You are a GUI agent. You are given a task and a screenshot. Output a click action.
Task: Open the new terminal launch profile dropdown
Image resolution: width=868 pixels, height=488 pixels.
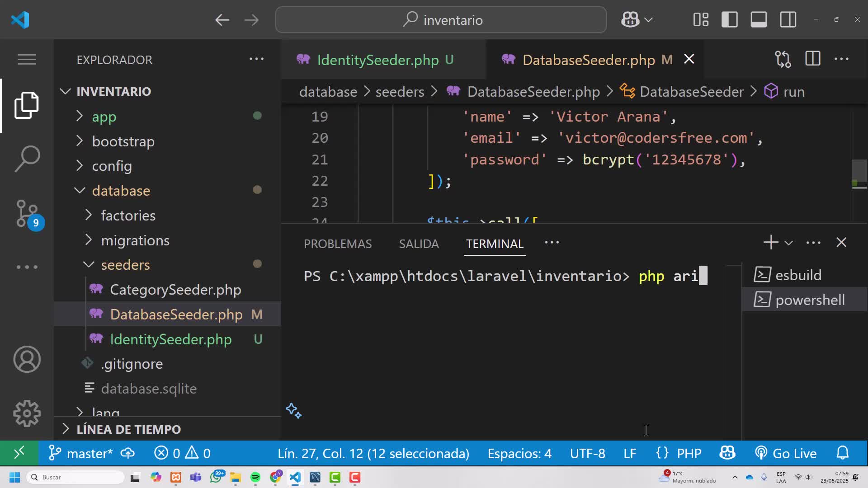tap(788, 243)
